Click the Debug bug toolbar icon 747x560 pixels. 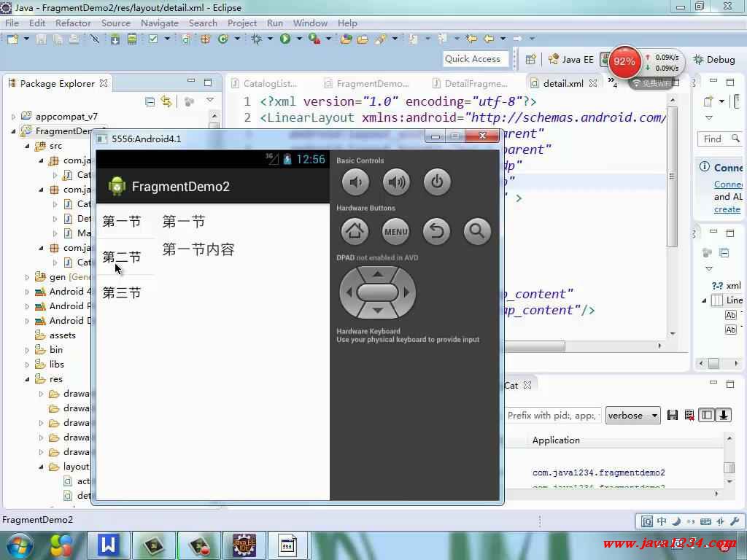click(256, 39)
